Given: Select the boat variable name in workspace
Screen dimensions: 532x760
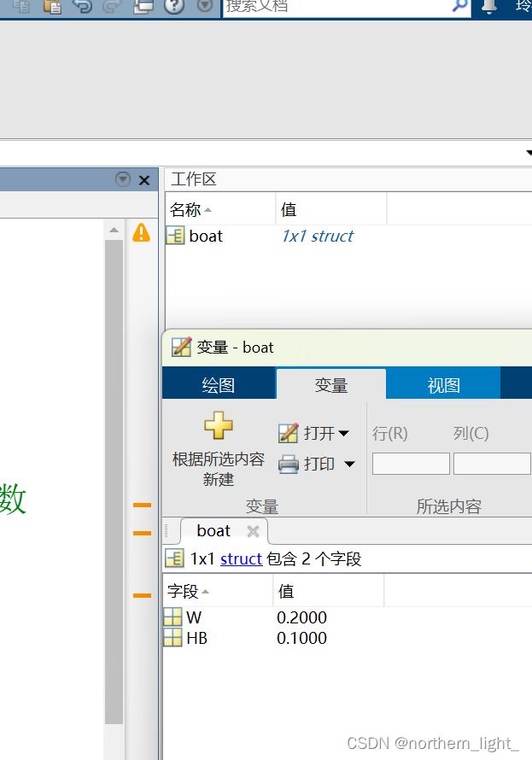Looking at the screenshot, I should [x=206, y=236].
